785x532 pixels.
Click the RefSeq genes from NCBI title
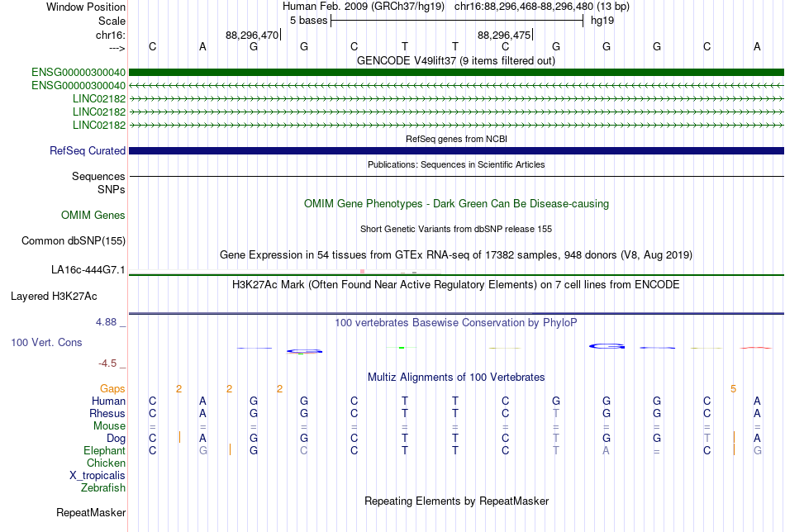tap(456, 139)
